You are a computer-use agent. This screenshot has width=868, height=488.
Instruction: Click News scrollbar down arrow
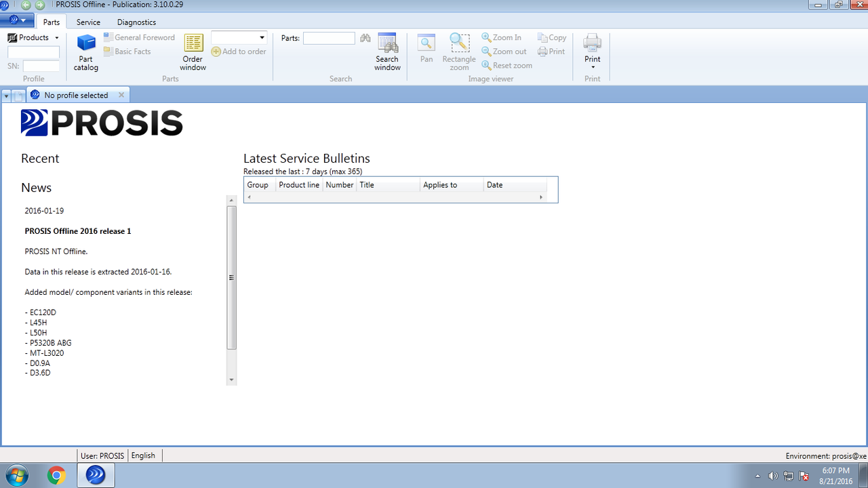pyautogui.click(x=232, y=380)
